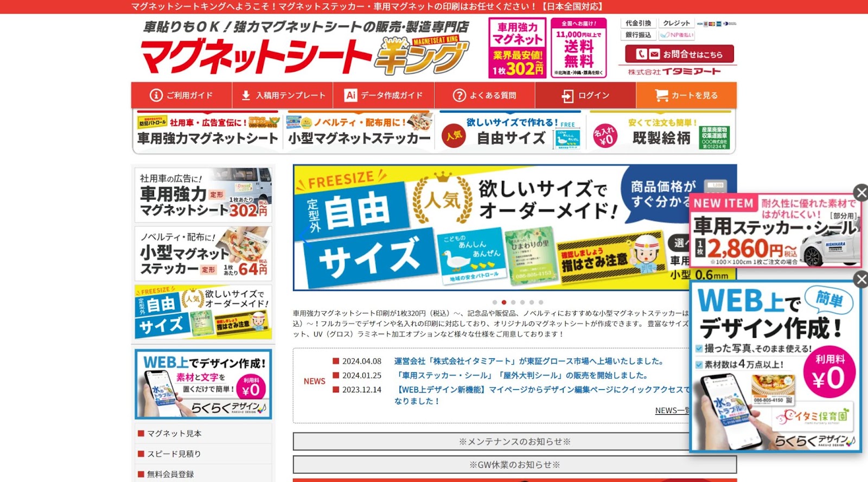Viewport: 868px width, 482px height.
Task: Select the second carousel dot indicator
Action: point(504,302)
